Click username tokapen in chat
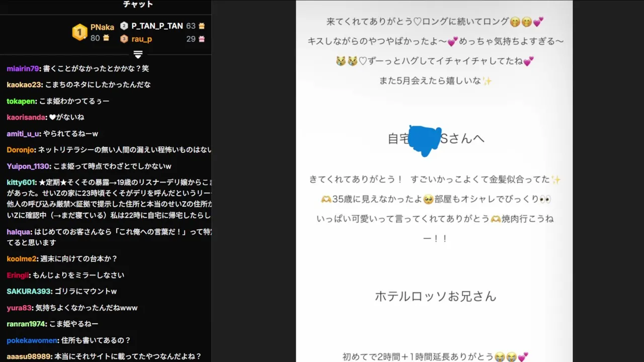This screenshot has width=644, height=362. pyautogui.click(x=21, y=101)
